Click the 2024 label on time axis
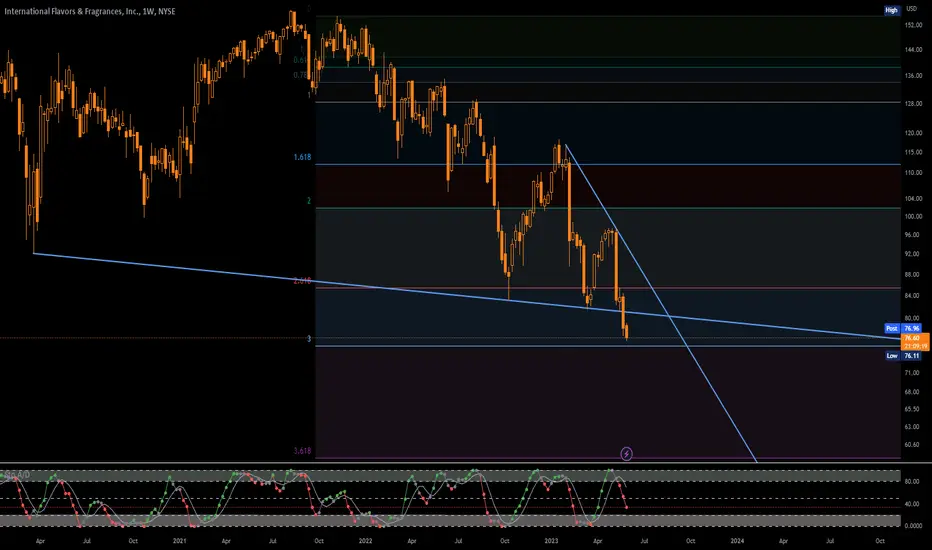Viewport: 932px width, 550px height. (x=737, y=541)
